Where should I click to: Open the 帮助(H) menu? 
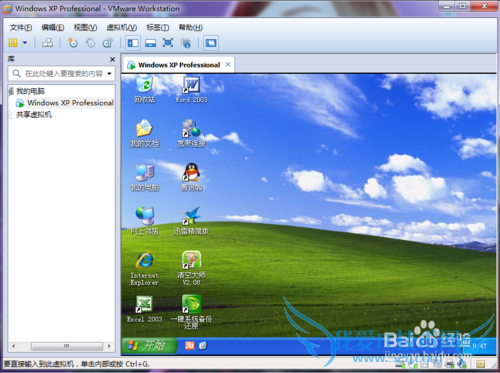[x=191, y=27]
